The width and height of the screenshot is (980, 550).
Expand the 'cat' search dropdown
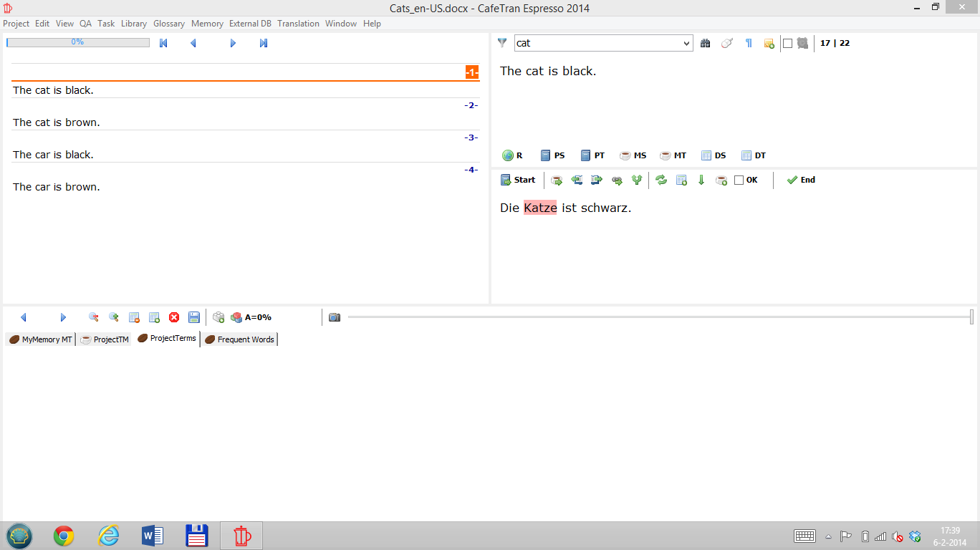click(x=686, y=43)
